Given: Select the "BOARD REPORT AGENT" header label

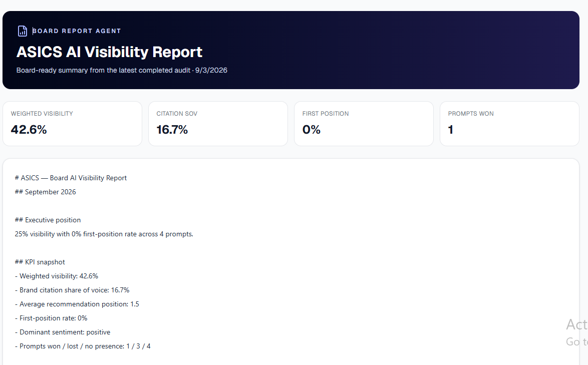Looking at the screenshot, I should tap(77, 31).
